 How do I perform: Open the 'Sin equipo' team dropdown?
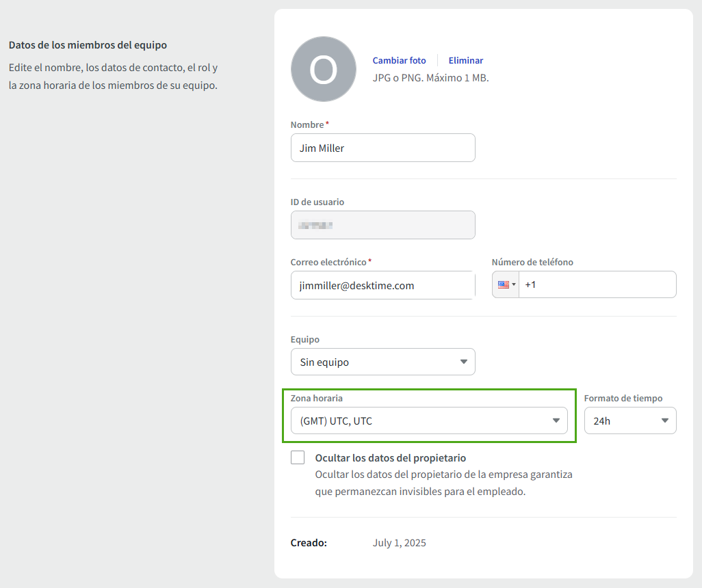point(382,362)
